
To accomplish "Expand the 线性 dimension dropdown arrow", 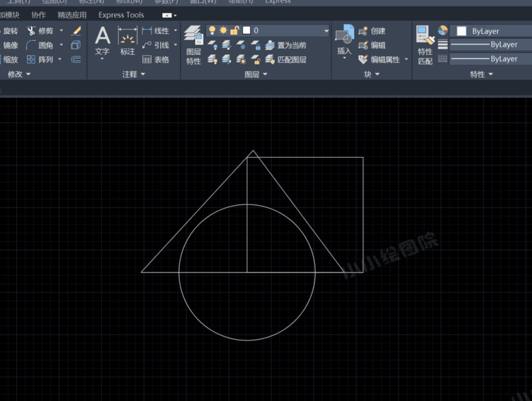I will (x=175, y=31).
